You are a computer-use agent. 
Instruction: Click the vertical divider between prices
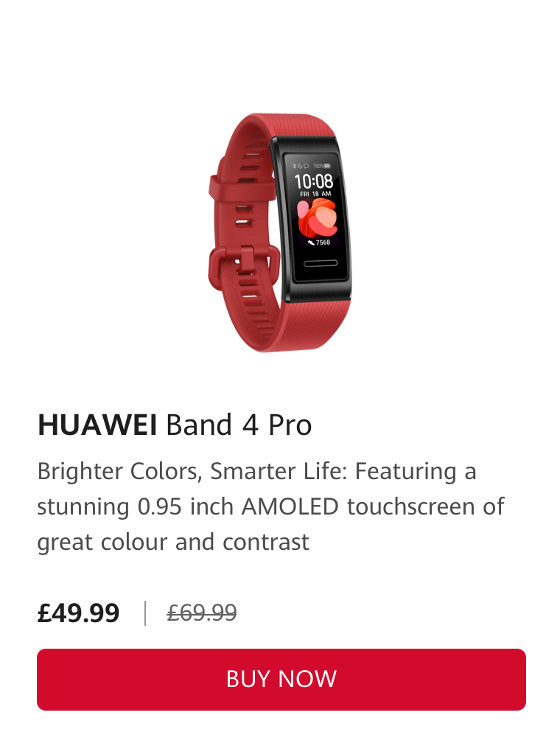tap(145, 613)
